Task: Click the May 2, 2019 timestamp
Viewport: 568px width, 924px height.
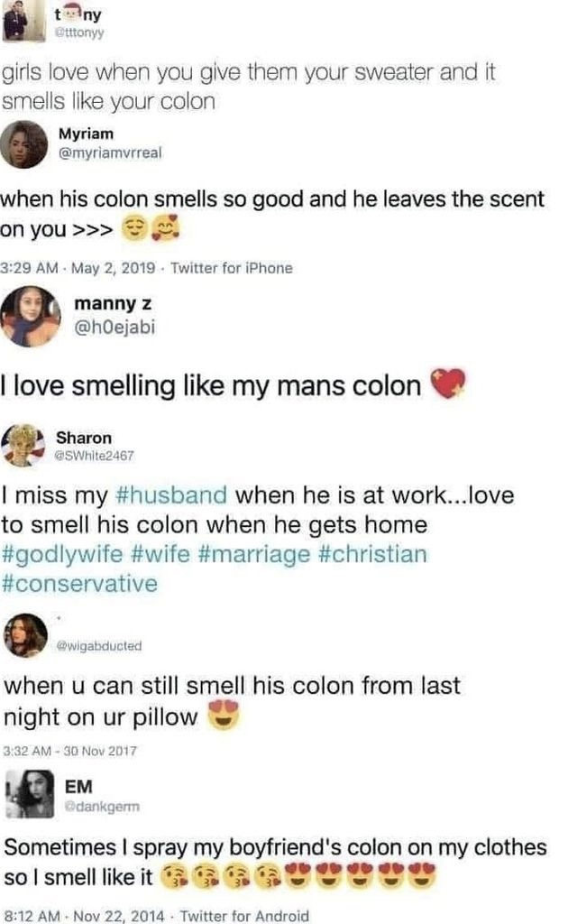Action: coord(119,268)
